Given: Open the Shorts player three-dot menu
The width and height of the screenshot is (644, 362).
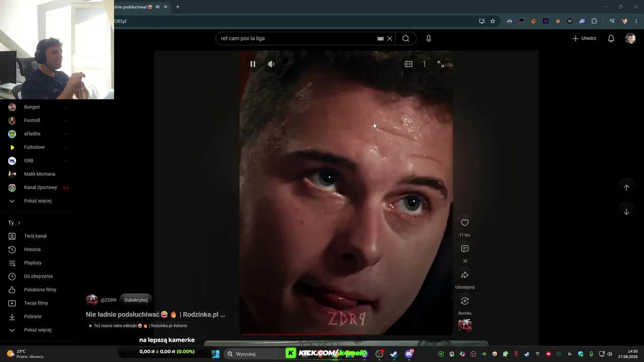Looking at the screenshot, I should (425, 64).
